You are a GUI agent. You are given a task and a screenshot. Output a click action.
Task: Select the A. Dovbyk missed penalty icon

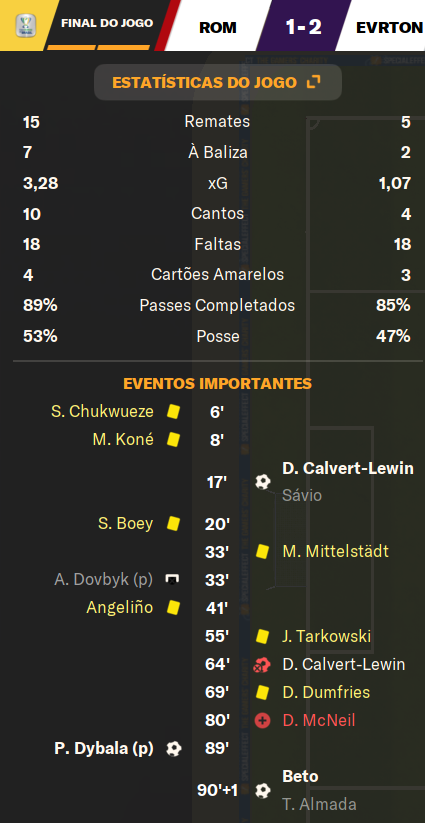coord(172,579)
